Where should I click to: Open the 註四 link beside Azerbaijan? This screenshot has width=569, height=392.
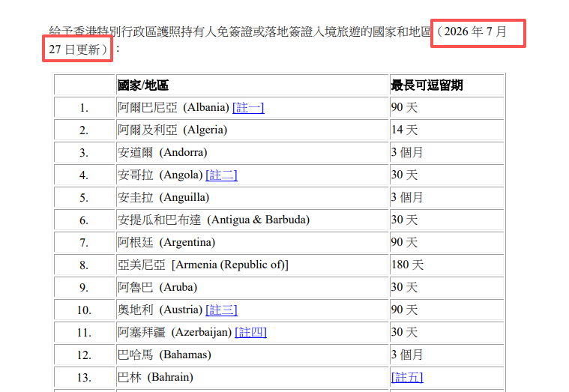tap(250, 333)
